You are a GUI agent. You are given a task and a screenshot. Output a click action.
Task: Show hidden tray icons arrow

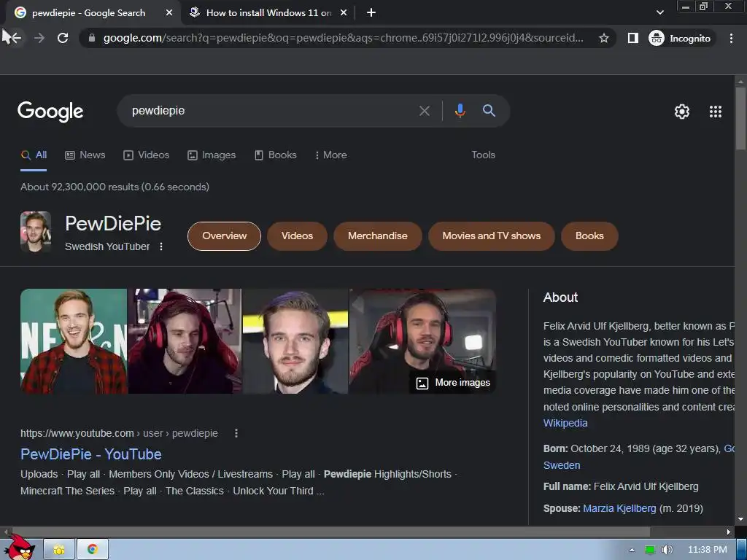click(632, 550)
